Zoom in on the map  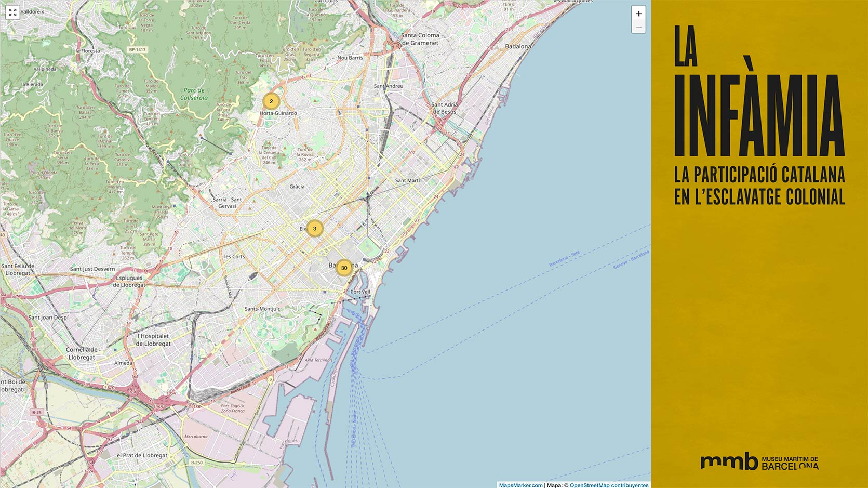(x=638, y=14)
